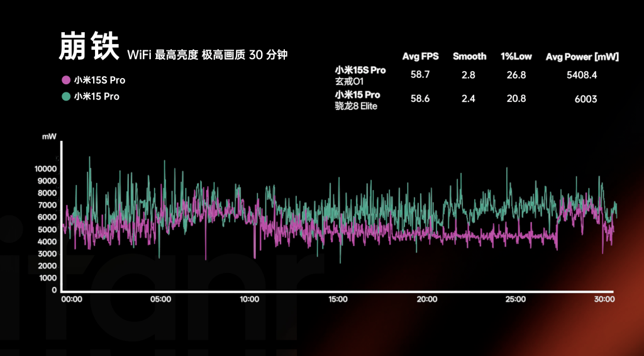
Task: Click the Avg Power [mW] column header
Action: [x=582, y=57]
